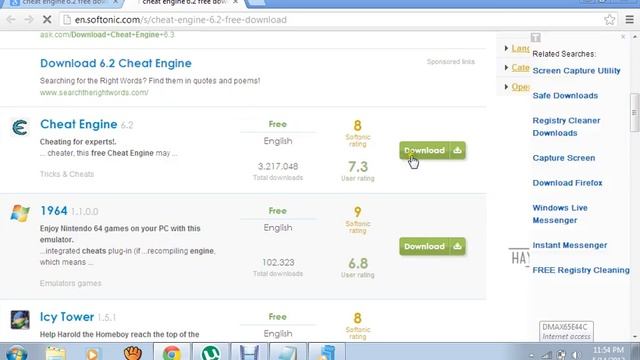Screen dimensions: 640x360
Task: Click the scrollbar up arrow
Action: [x=634, y=37]
